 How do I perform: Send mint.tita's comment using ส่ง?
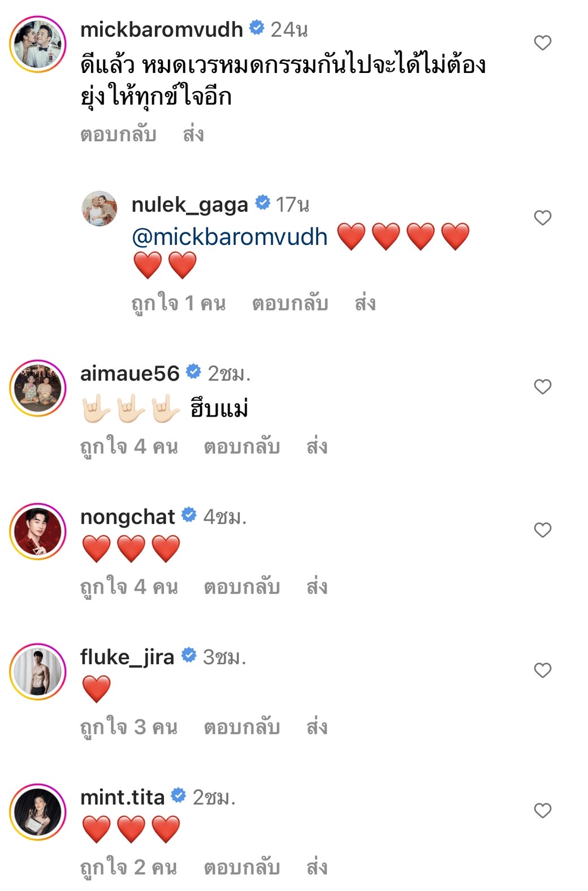317,867
